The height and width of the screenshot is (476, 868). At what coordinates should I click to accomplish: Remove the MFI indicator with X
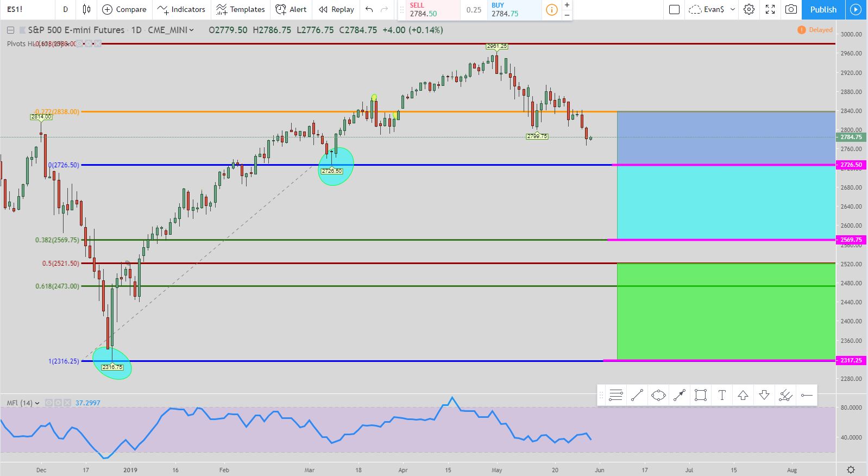click(67, 403)
